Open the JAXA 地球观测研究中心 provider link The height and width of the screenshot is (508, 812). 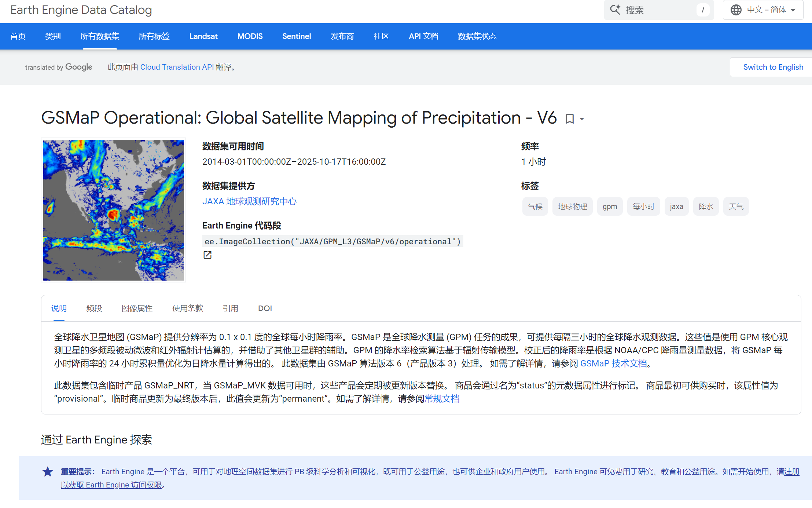point(249,201)
